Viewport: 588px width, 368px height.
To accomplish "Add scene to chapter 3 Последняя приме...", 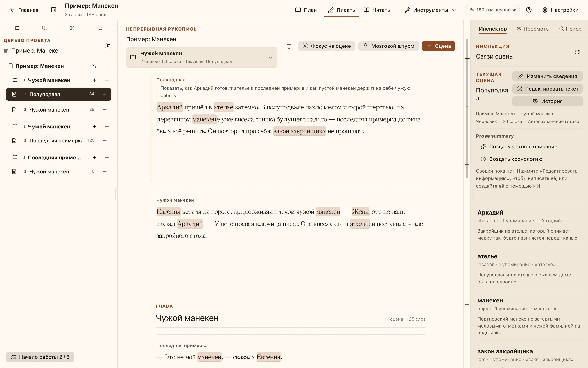I will (x=94, y=158).
